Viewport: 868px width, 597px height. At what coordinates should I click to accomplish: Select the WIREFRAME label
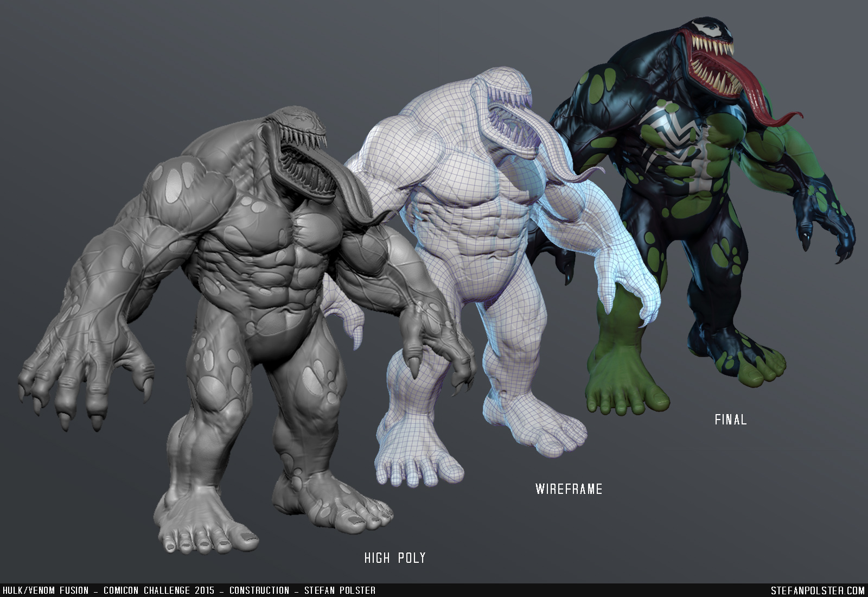[569, 488]
